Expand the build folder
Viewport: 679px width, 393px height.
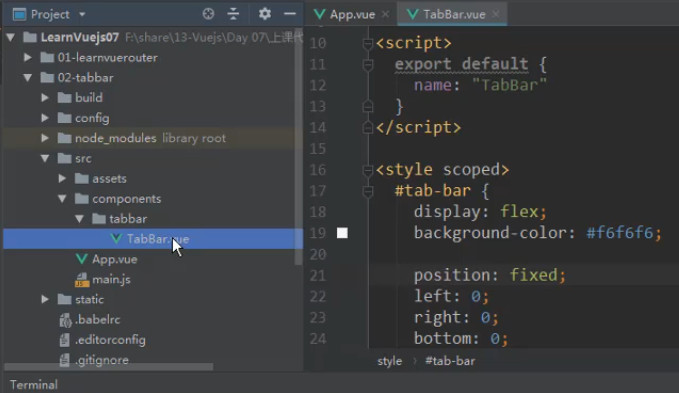45,97
